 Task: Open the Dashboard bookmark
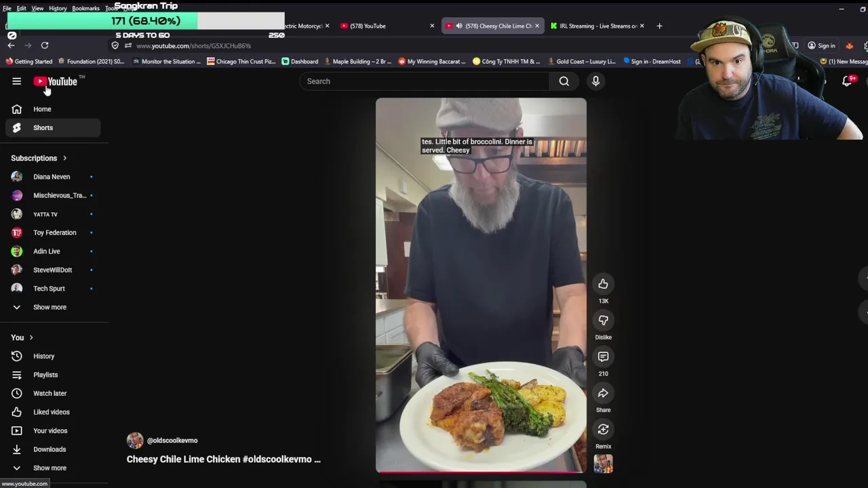[300, 62]
